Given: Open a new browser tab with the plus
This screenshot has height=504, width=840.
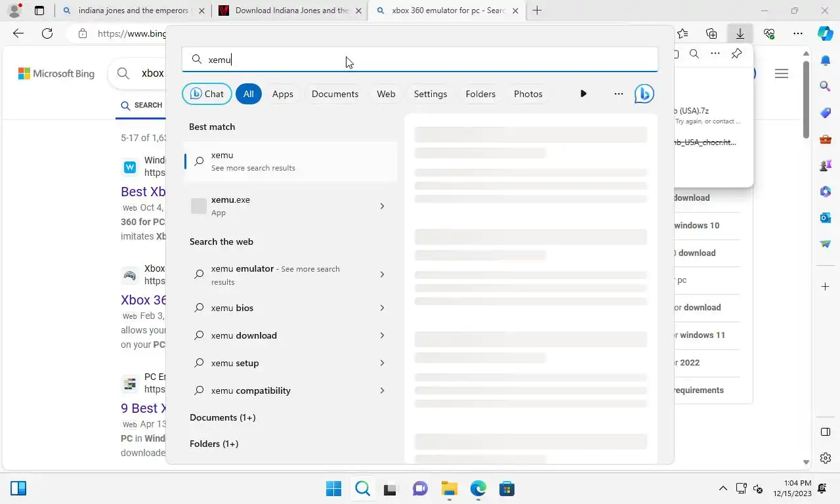Looking at the screenshot, I should 537,10.
